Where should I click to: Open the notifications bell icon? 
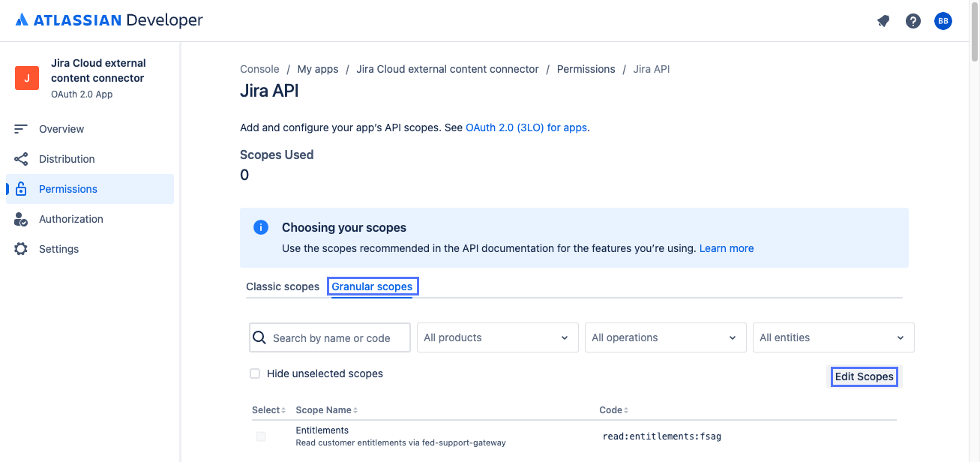tap(883, 21)
